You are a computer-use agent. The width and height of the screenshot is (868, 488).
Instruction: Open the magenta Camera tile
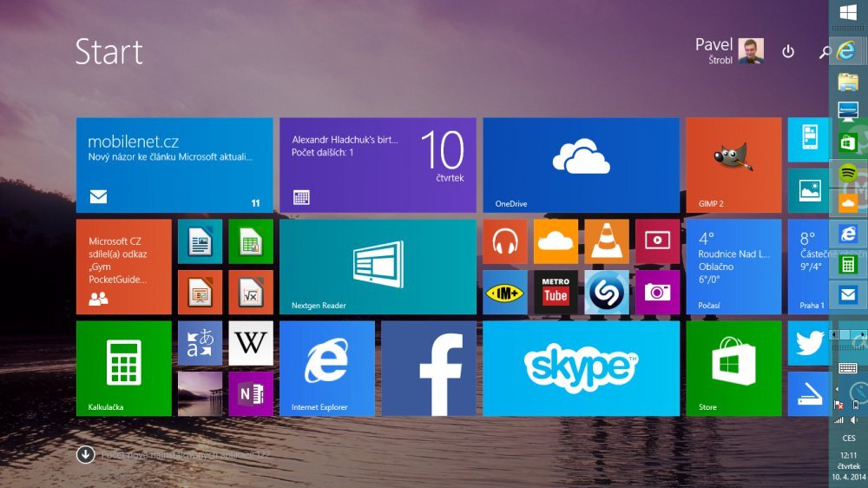657,292
